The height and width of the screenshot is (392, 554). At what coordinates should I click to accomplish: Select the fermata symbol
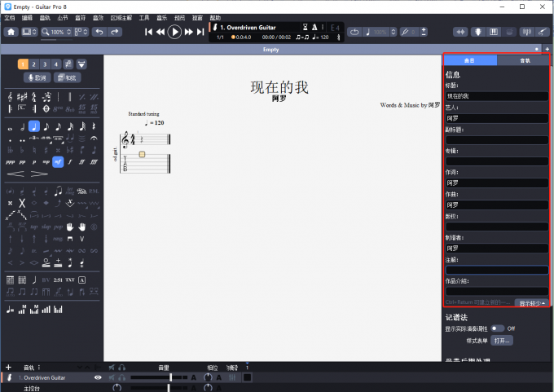pyautogui.click(x=94, y=139)
